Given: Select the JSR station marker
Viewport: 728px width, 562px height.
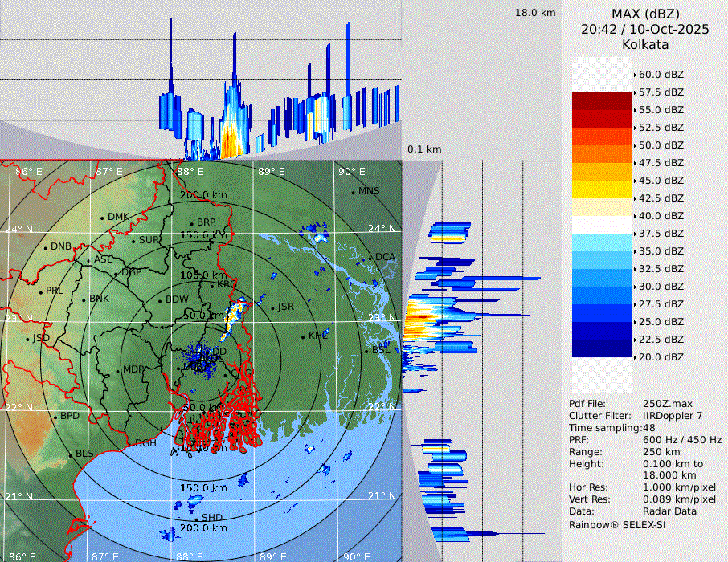Looking at the screenshot, I should click(x=273, y=307).
